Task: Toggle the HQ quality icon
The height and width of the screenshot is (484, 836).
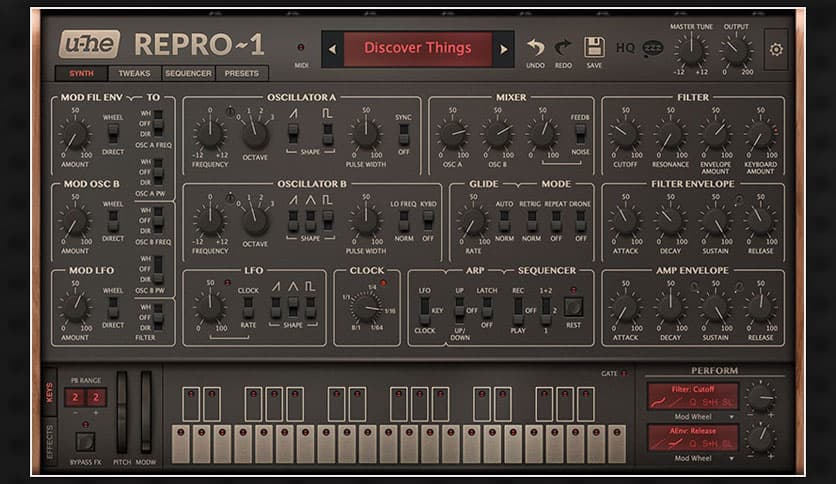Action: point(625,47)
